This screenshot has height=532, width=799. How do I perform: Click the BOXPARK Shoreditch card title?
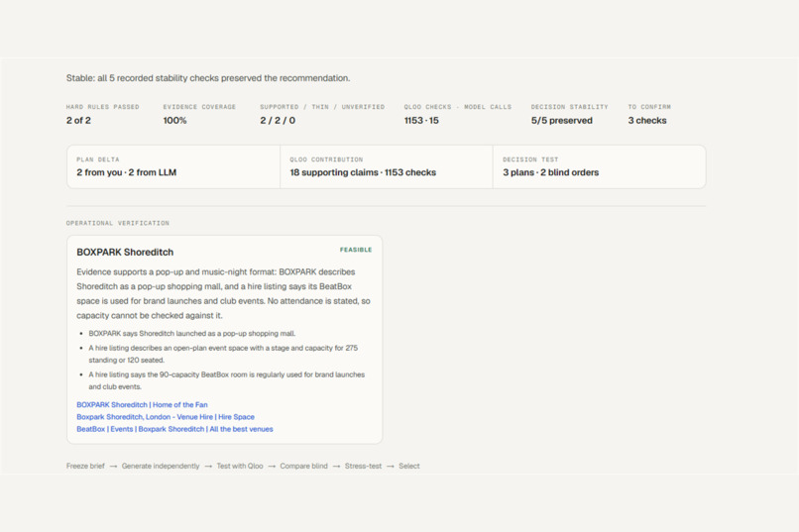click(x=125, y=252)
